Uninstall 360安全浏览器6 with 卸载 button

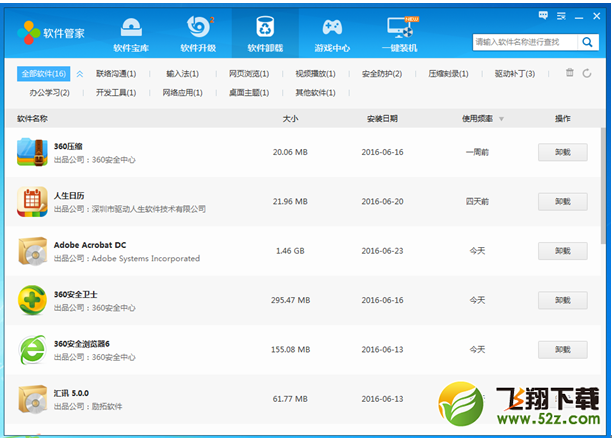pos(562,350)
